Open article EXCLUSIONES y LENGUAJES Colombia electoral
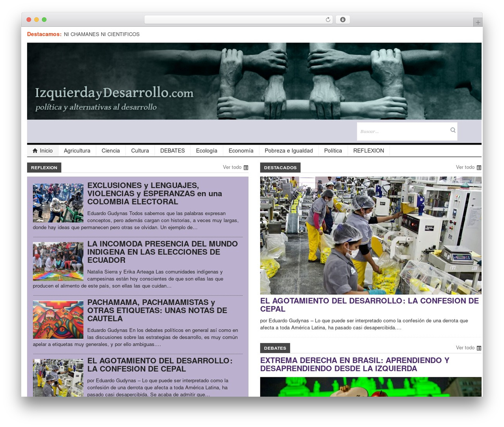The image size is (504, 427). [x=155, y=193]
